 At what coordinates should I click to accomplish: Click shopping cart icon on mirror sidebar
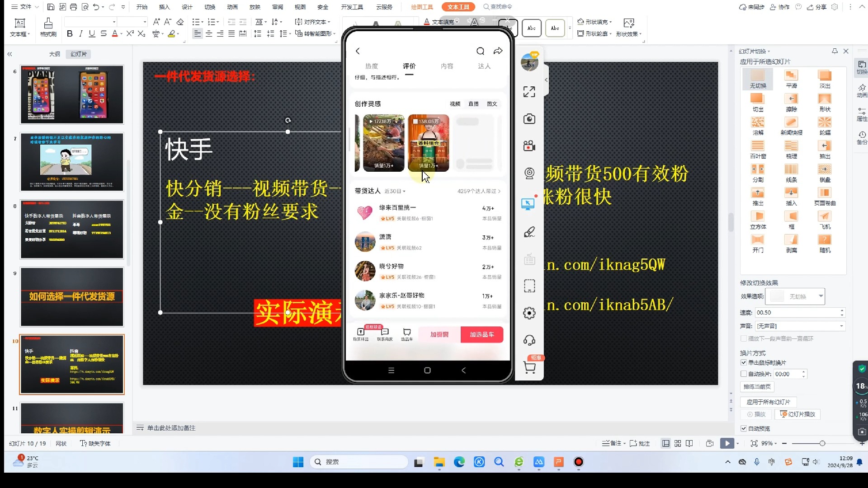click(x=529, y=367)
